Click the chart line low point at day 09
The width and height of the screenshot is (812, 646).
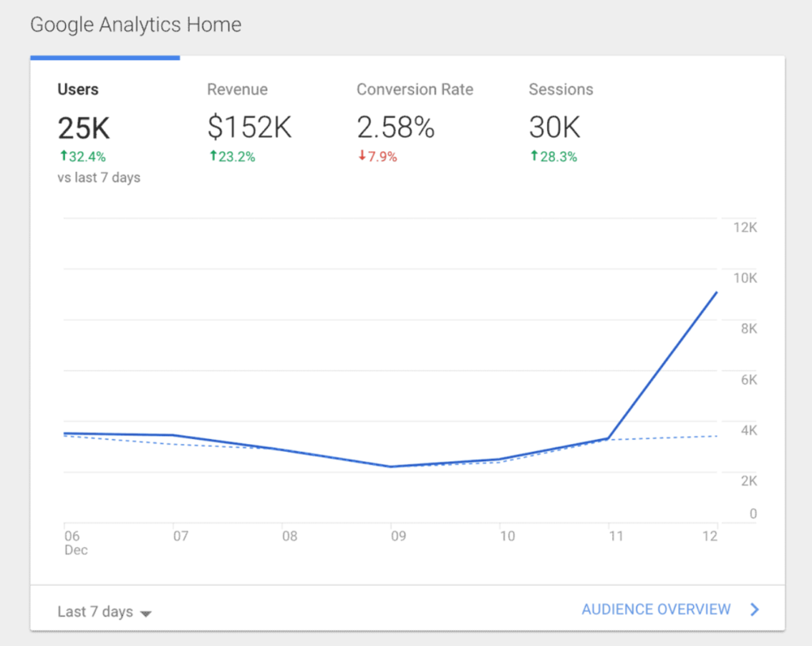pos(390,466)
